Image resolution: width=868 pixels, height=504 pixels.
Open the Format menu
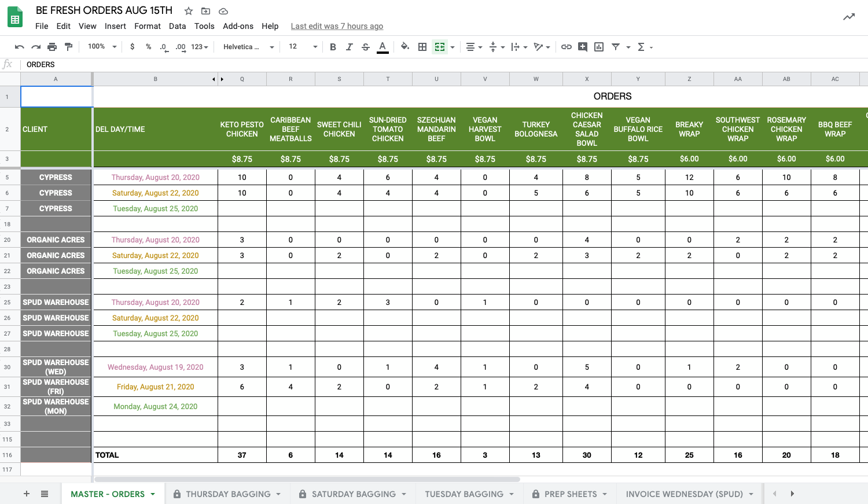(148, 26)
